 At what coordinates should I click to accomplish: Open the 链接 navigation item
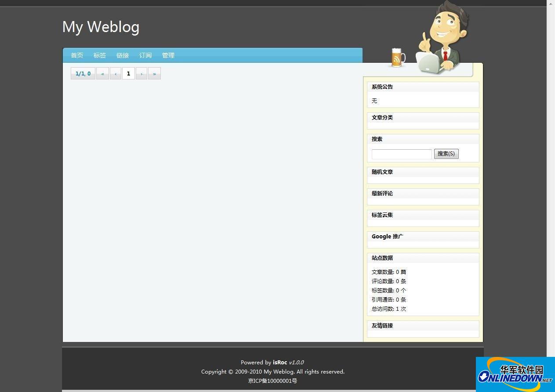(123, 55)
